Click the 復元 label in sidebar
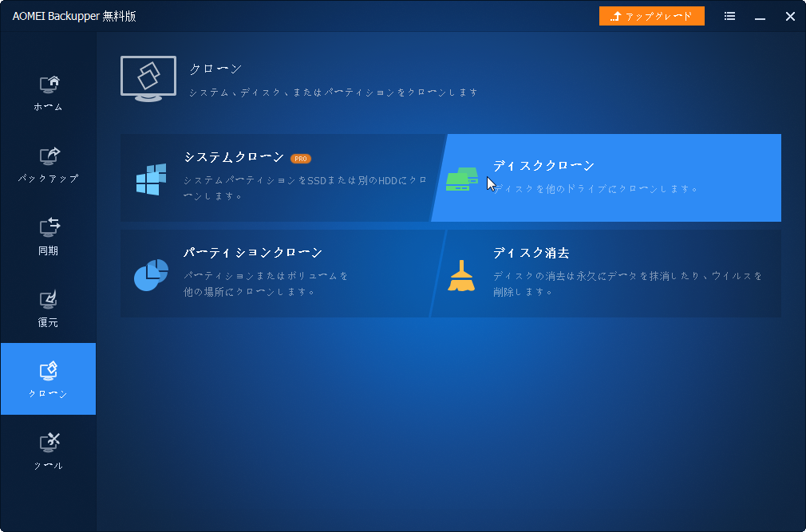The width and height of the screenshot is (806, 532). point(48,322)
